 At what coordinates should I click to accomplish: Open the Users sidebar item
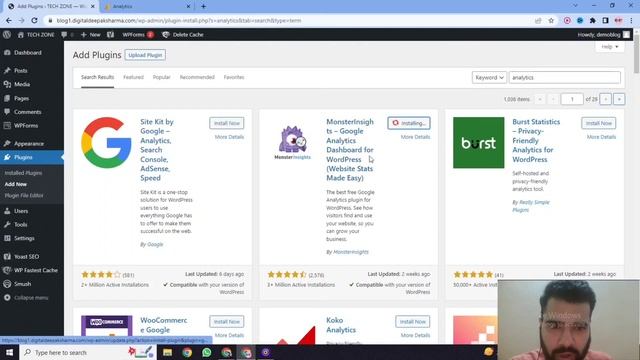pyautogui.click(x=21, y=211)
